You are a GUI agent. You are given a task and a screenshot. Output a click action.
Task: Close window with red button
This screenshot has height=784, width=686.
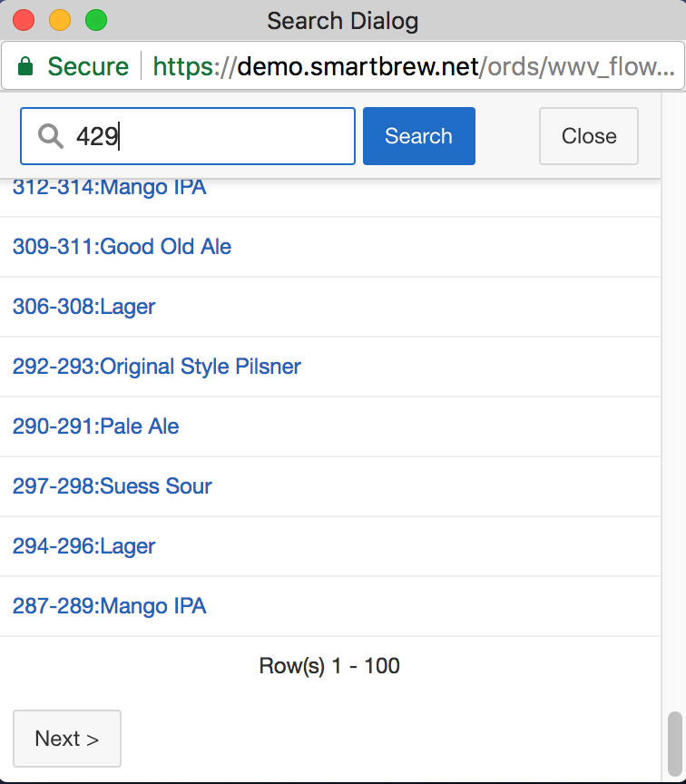[24, 20]
